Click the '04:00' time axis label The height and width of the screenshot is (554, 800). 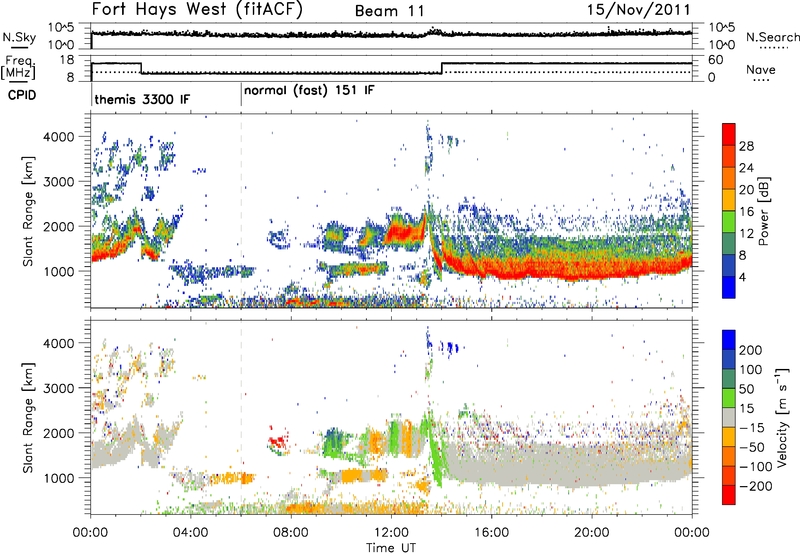[x=191, y=533]
